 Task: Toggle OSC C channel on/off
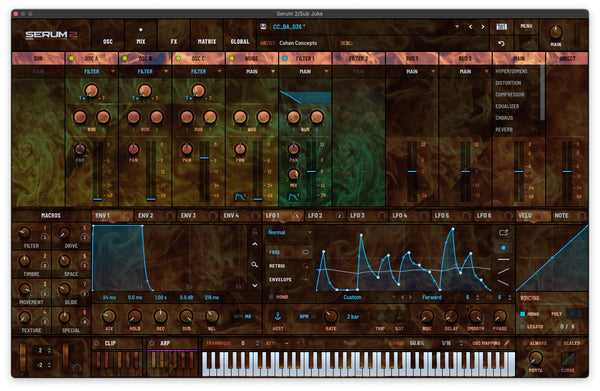(178, 58)
